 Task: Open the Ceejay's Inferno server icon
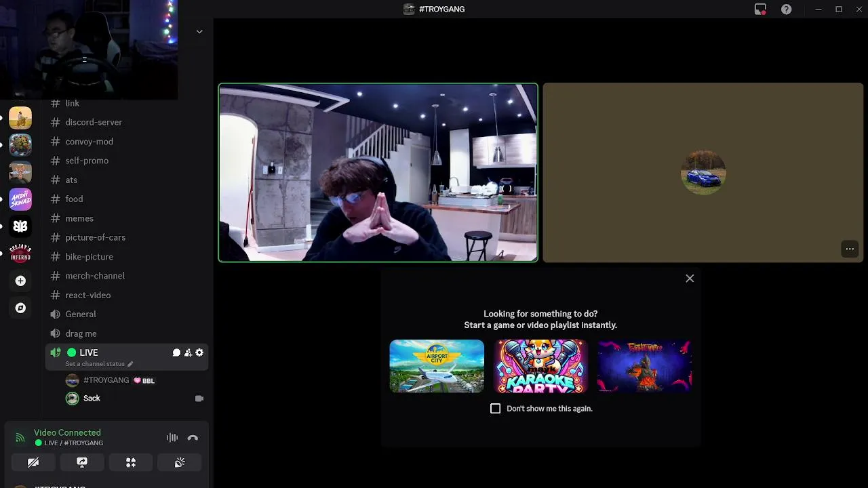[20, 253]
